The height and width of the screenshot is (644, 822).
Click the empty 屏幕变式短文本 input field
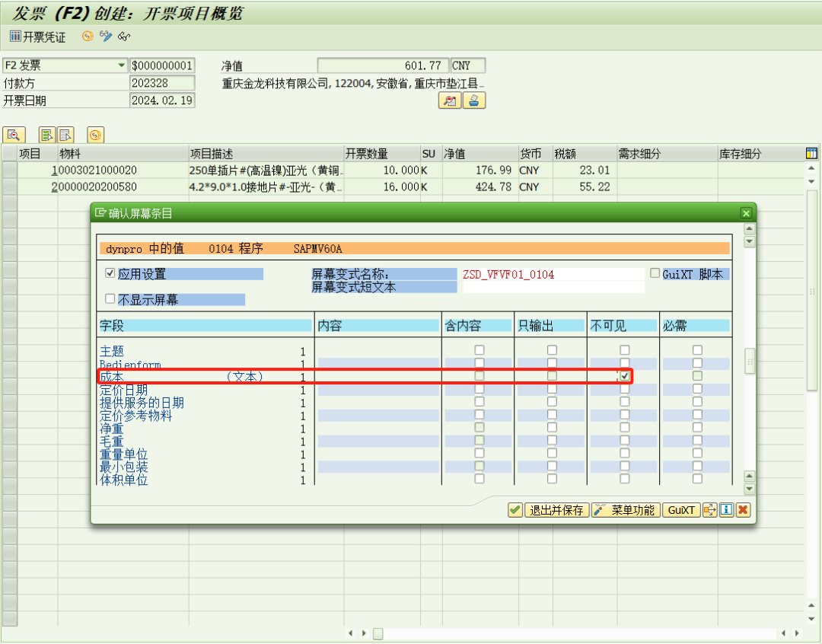click(553, 287)
